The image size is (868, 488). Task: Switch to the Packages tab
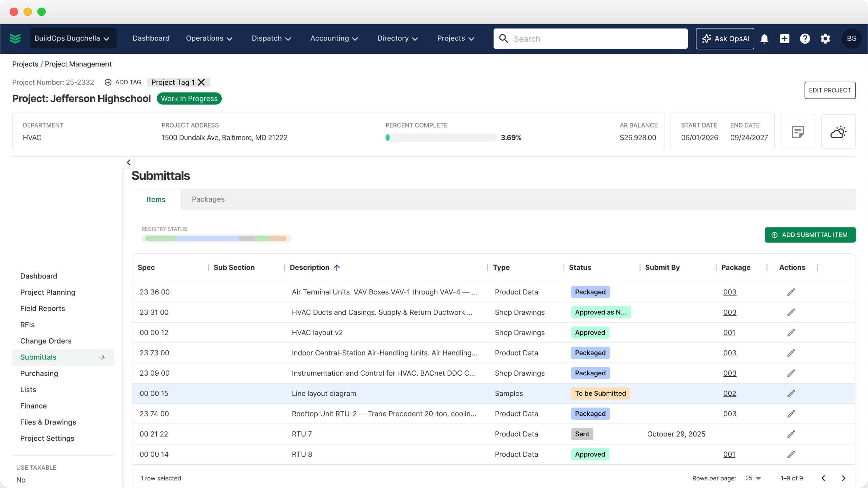pos(208,199)
